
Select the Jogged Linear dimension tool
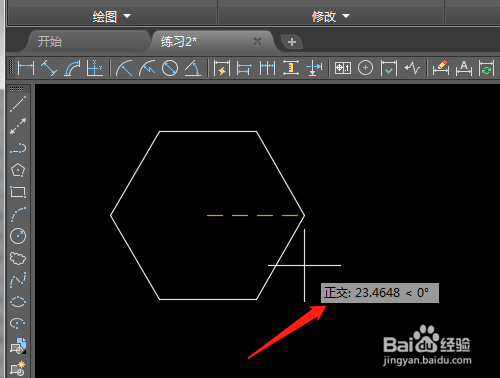coord(412,68)
